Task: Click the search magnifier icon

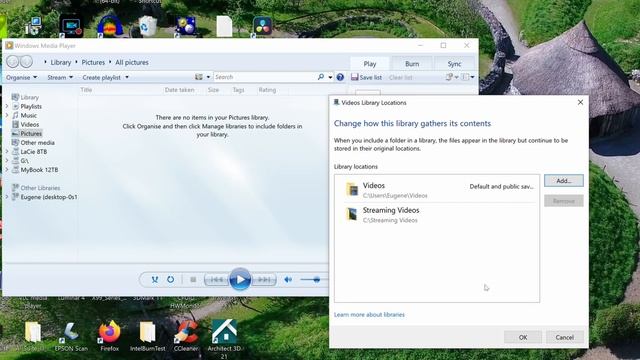Action: (321, 77)
